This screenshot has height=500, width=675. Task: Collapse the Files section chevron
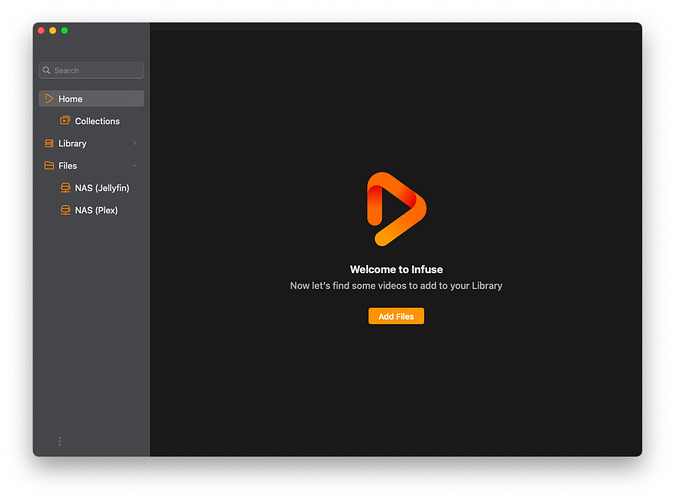135,165
